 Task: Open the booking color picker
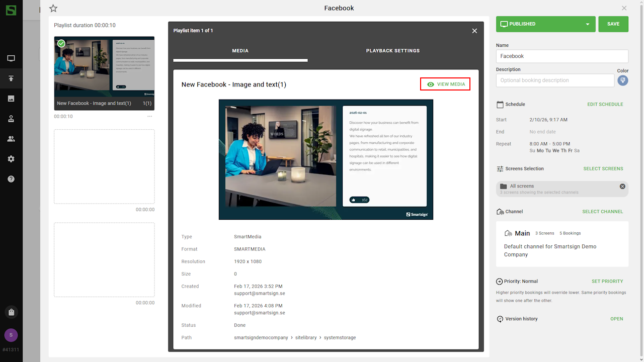[x=622, y=80]
